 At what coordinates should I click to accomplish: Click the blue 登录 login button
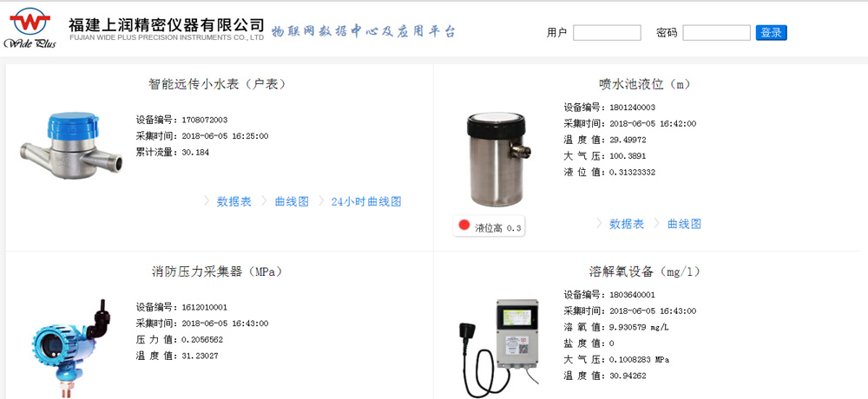(x=771, y=33)
